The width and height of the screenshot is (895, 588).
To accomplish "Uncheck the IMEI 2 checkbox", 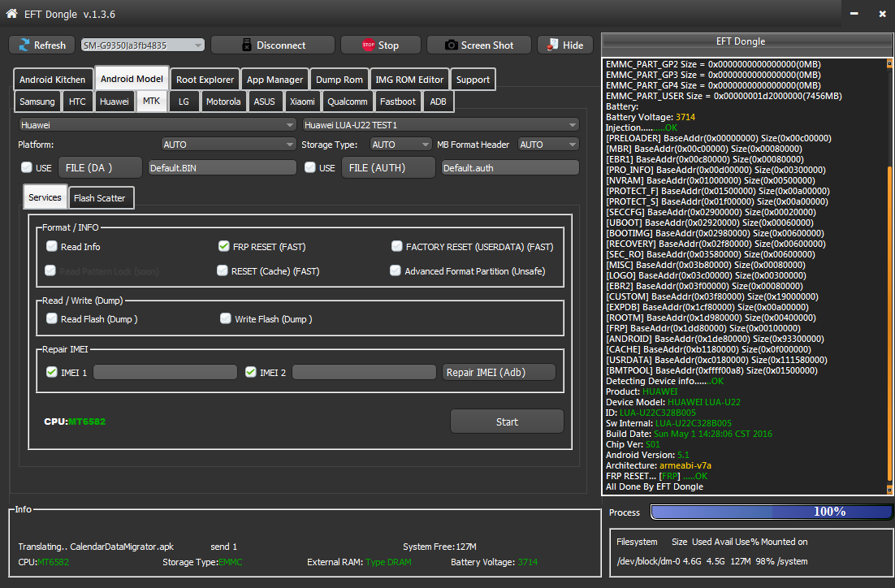I will [x=251, y=372].
